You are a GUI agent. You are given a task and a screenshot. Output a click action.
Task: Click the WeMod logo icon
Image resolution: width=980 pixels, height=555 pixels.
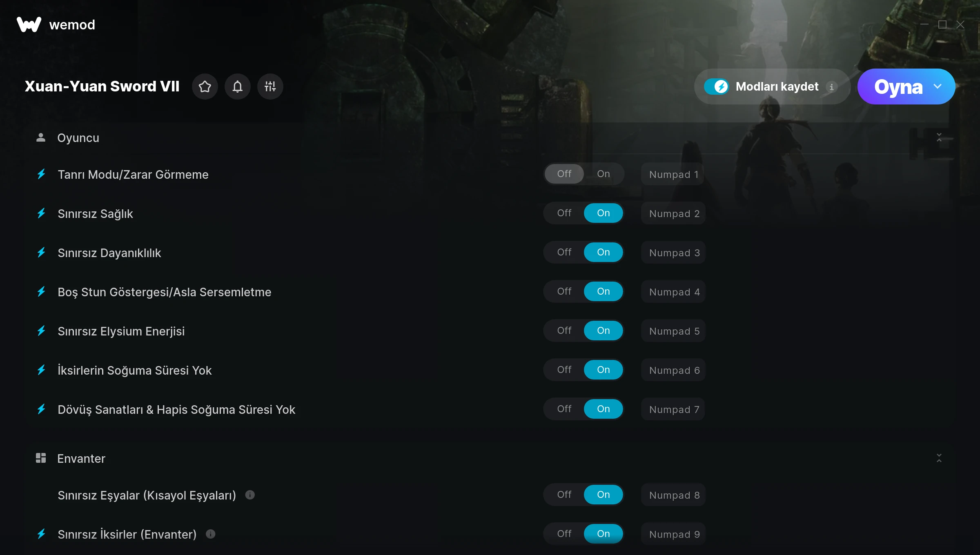[29, 24]
